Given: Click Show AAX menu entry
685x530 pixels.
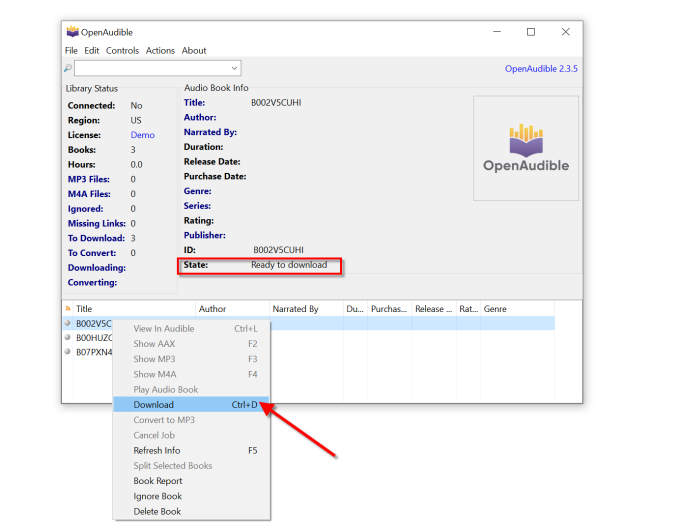Looking at the screenshot, I should pyautogui.click(x=191, y=344).
